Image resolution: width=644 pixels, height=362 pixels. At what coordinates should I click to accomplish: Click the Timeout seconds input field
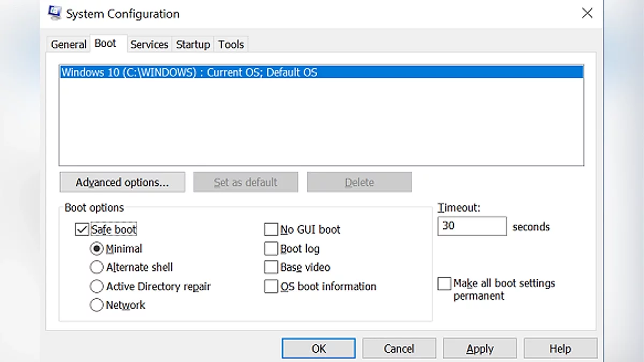click(x=471, y=226)
